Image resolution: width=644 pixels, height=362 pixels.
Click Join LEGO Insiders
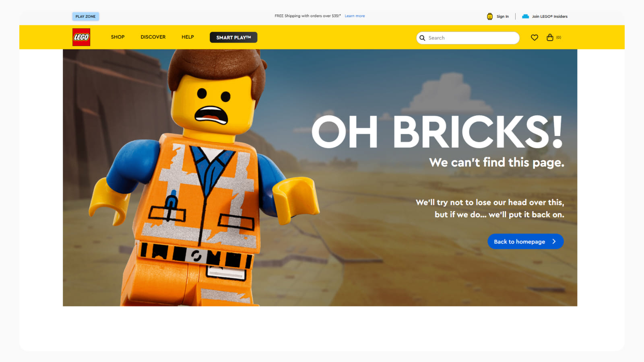[x=549, y=16]
